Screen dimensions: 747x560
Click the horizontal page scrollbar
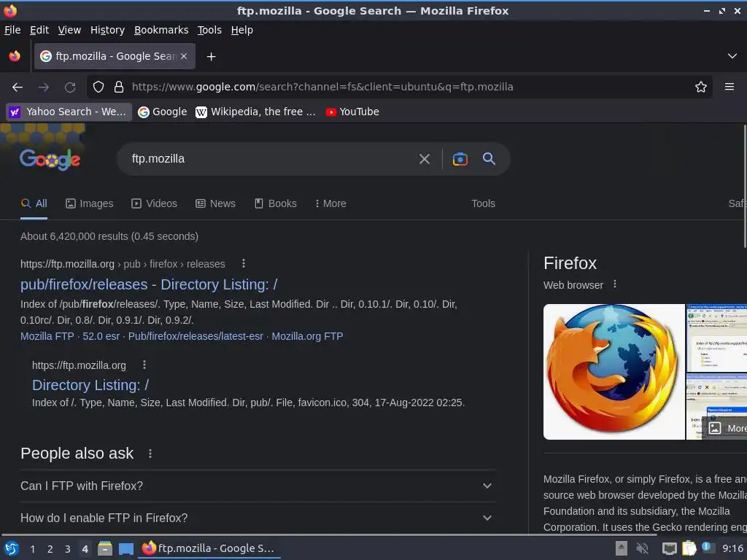(x=329, y=535)
